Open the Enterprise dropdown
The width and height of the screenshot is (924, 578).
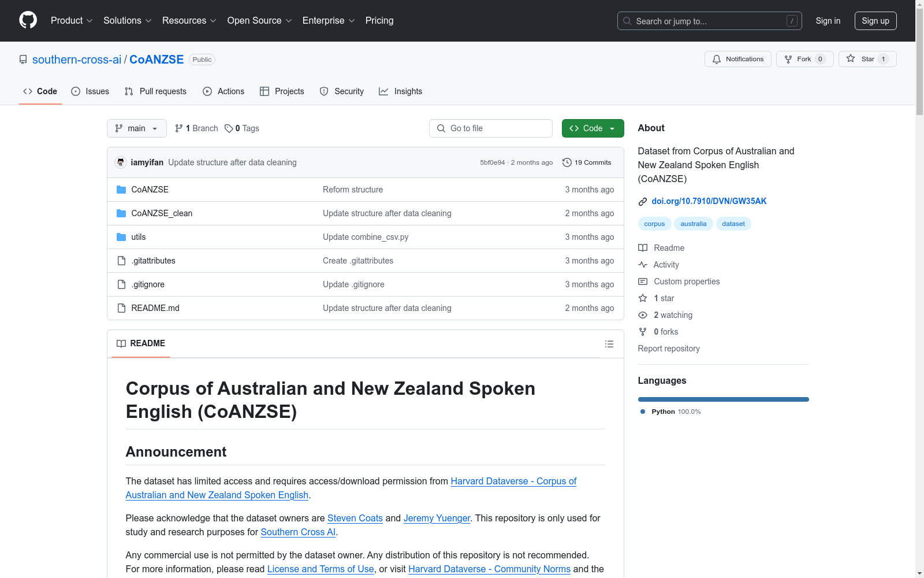[329, 20]
